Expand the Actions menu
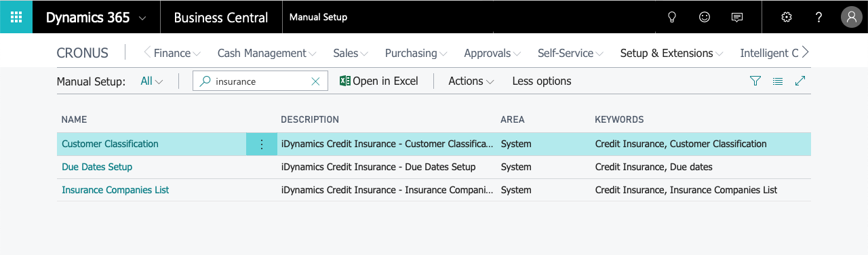Screen dimensions: 868x255 (x=471, y=81)
